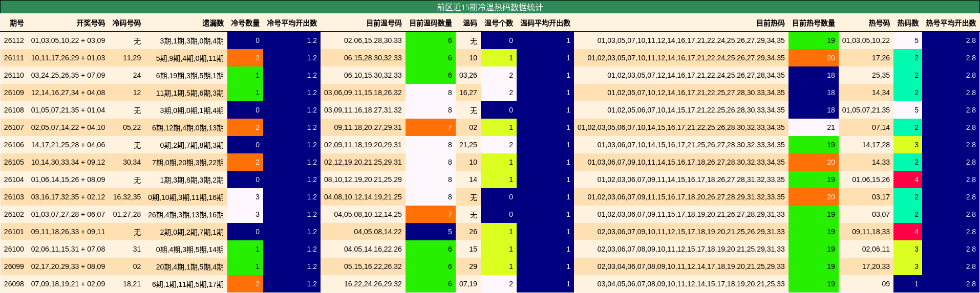
Task: Click cold numbers cell 16,32,35
Action: pyautogui.click(x=127, y=197)
